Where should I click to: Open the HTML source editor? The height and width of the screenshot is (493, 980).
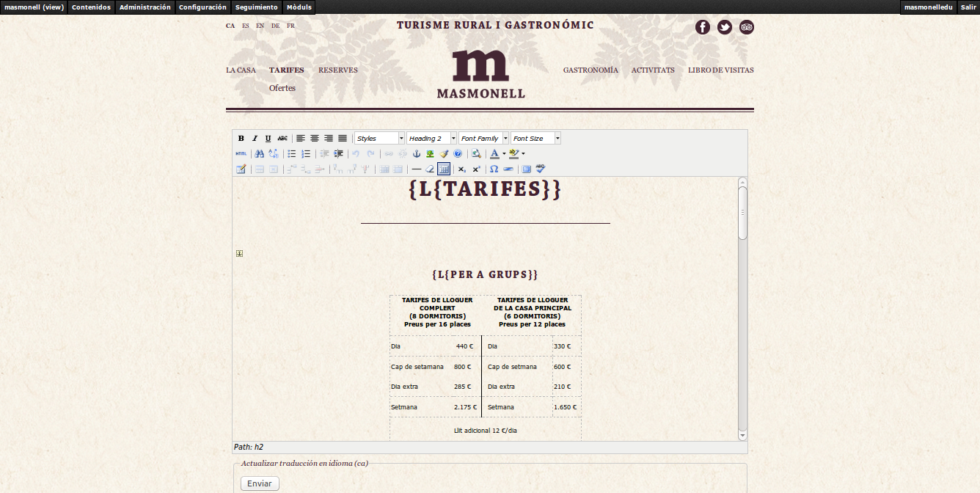[241, 154]
